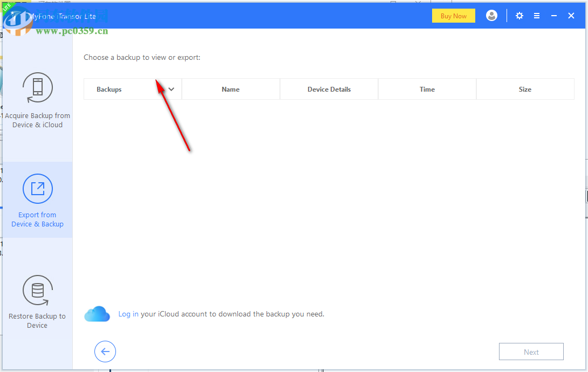Open Restore Backup to Device
588x372 pixels.
tap(37, 302)
